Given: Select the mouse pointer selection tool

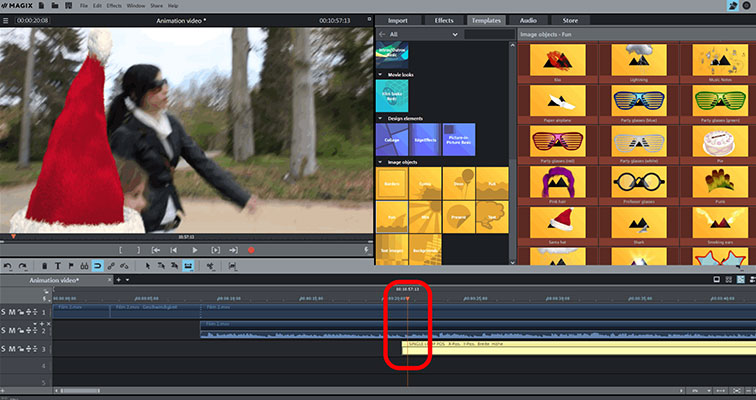Looking at the screenshot, I should (x=148, y=266).
